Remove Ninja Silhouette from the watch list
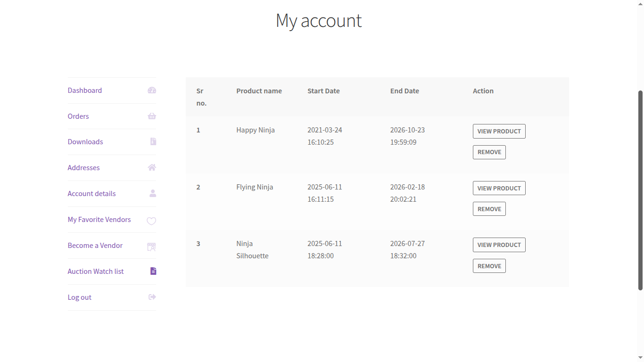 [489, 266]
